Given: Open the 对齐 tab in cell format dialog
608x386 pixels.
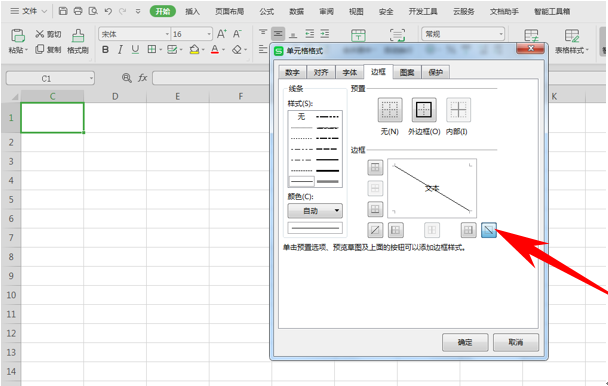Looking at the screenshot, I should tap(321, 73).
